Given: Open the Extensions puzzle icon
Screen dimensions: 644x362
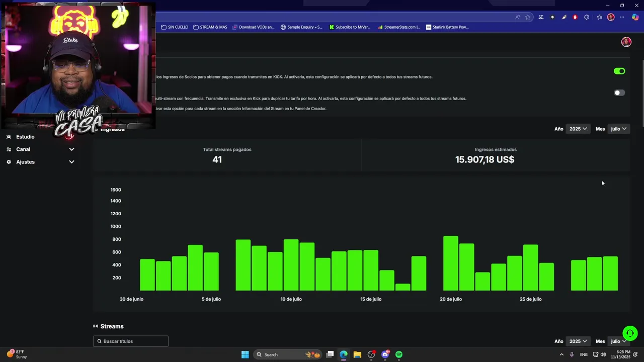Looking at the screenshot, I should click(587, 17).
